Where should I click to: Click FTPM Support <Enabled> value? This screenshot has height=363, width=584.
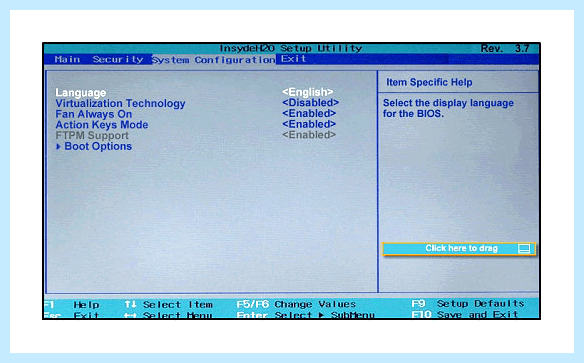click(x=309, y=135)
